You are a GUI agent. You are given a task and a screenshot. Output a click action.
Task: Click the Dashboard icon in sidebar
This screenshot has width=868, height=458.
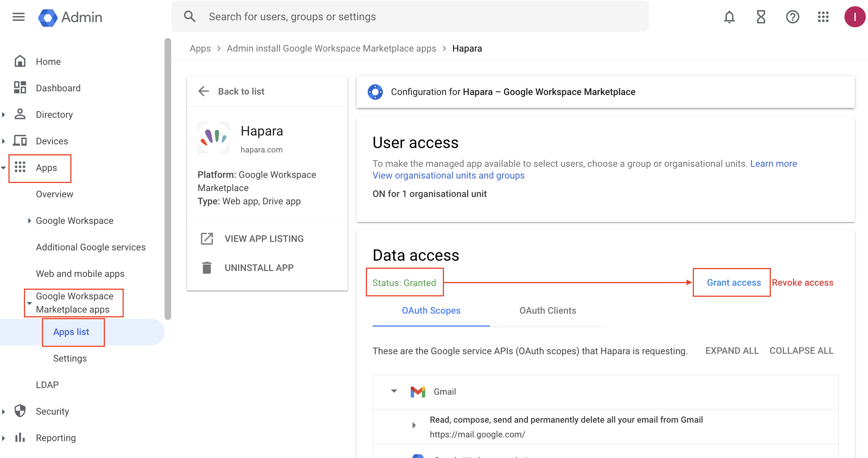[x=20, y=88]
